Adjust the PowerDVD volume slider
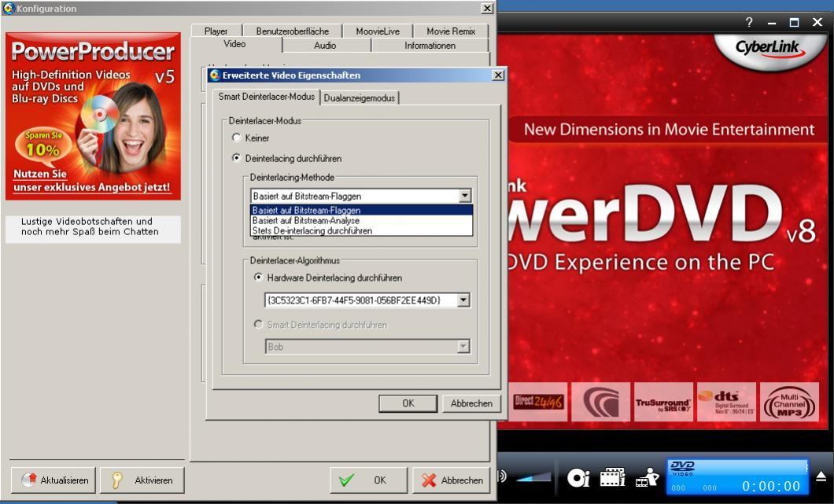 (x=533, y=476)
